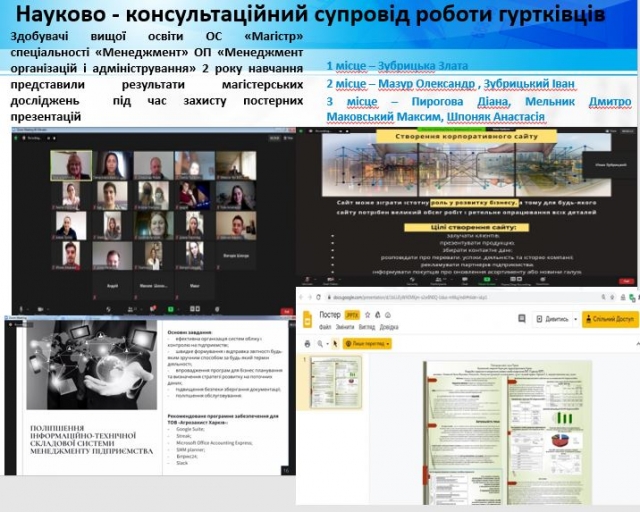Collapse Slides header with arrow at toolbar edge
The height and width of the screenshot is (512, 640).
click(x=637, y=344)
